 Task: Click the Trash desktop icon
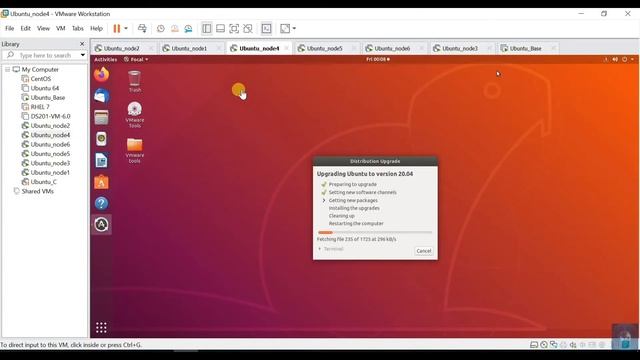pos(135,81)
